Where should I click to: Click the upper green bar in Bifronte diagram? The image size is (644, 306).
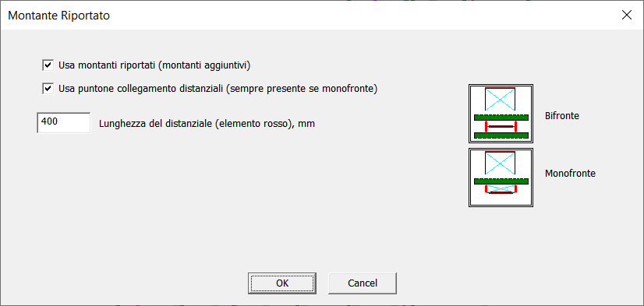(501, 118)
